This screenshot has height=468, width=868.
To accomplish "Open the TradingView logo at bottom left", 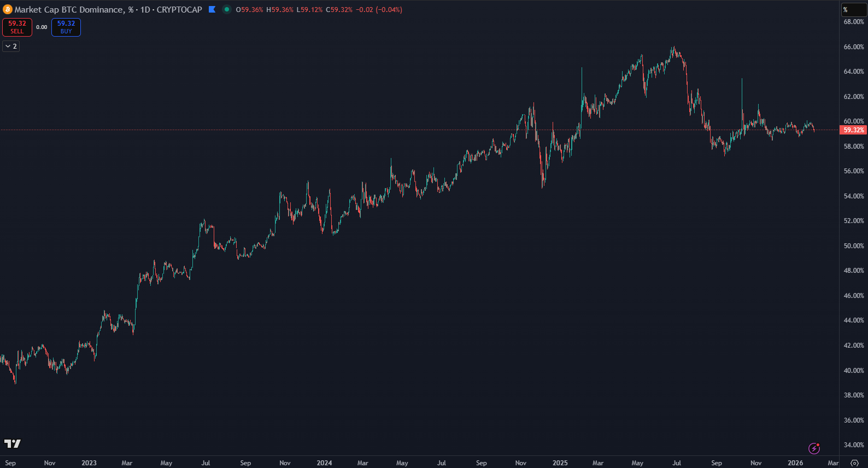I will coord(13,443).
